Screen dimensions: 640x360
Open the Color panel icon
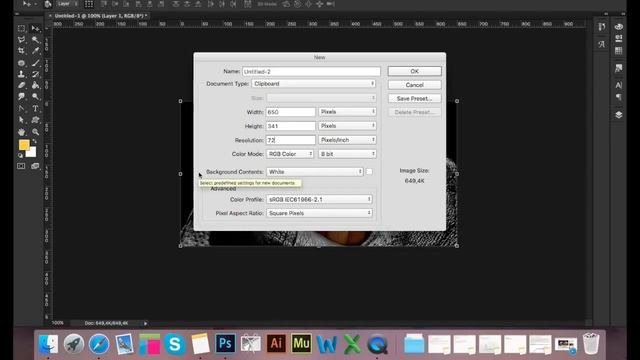(x=619, y=27)
